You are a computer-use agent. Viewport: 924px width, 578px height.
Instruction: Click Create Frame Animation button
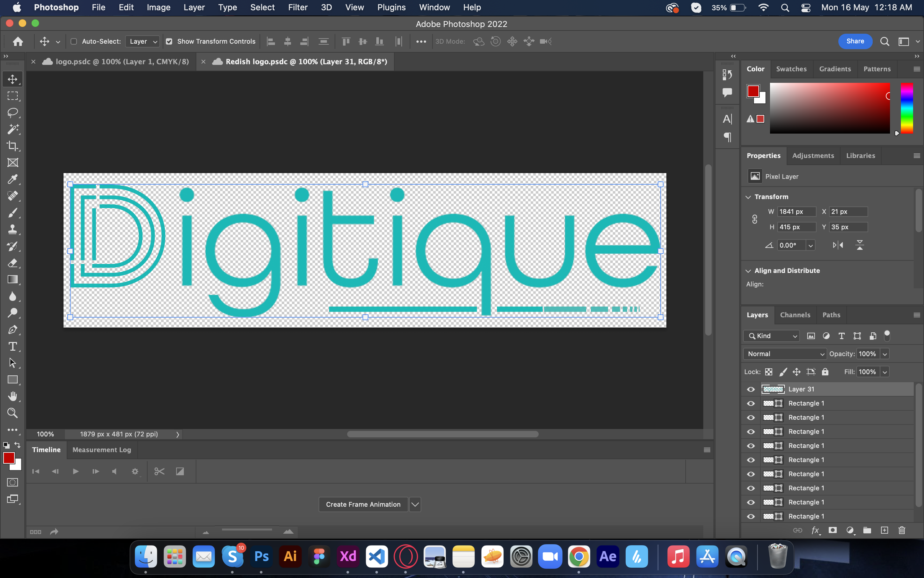[x=363, y=504]
